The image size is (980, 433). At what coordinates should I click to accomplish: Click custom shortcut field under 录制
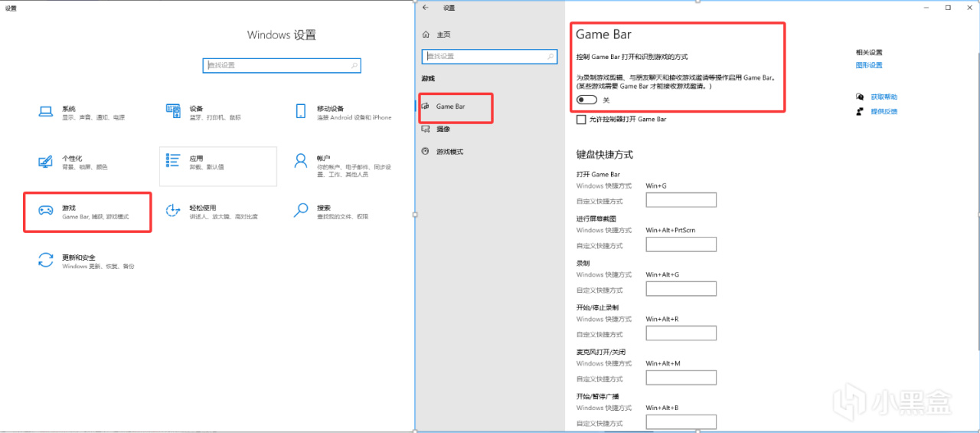pyautogui.click(x=681, y=289)
